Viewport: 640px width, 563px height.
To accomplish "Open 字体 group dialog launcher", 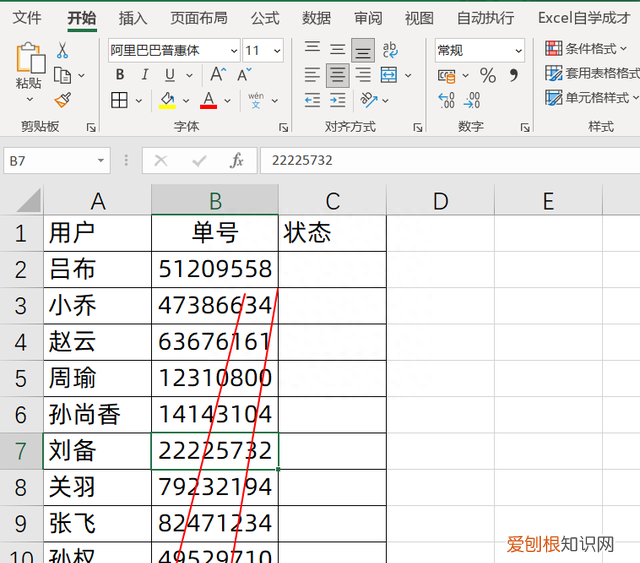I will coord(283,128).
